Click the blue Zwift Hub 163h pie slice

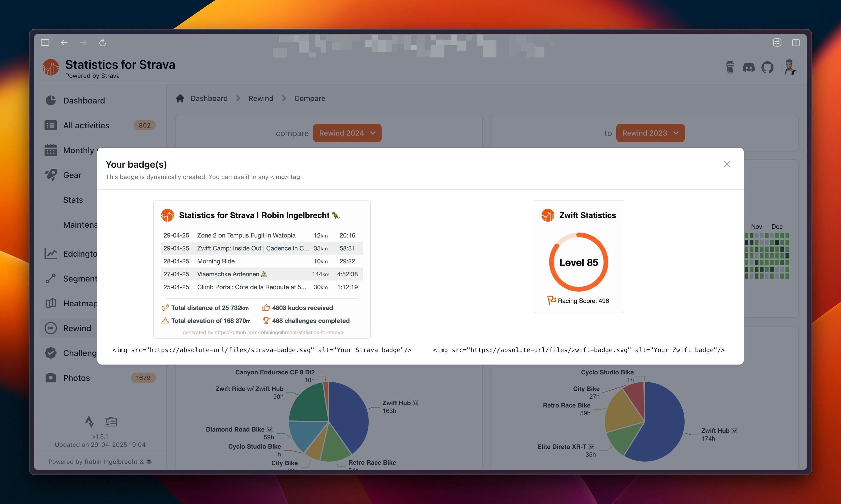[350, 416]
